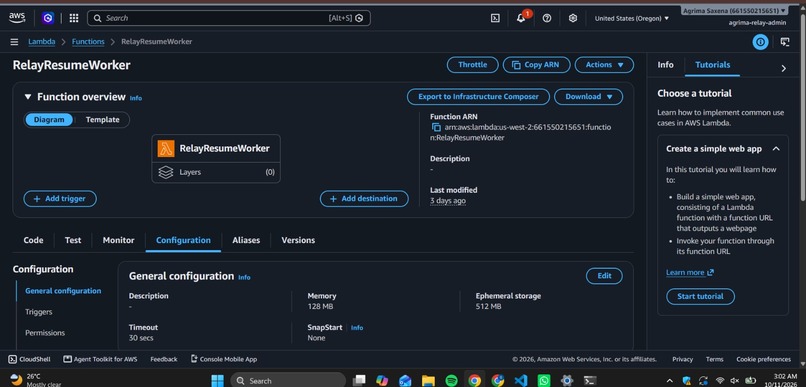This screenshot has height=387, width=806.
Task: Expand the right panel with the chevron arrow
Action: coord(783,68)
